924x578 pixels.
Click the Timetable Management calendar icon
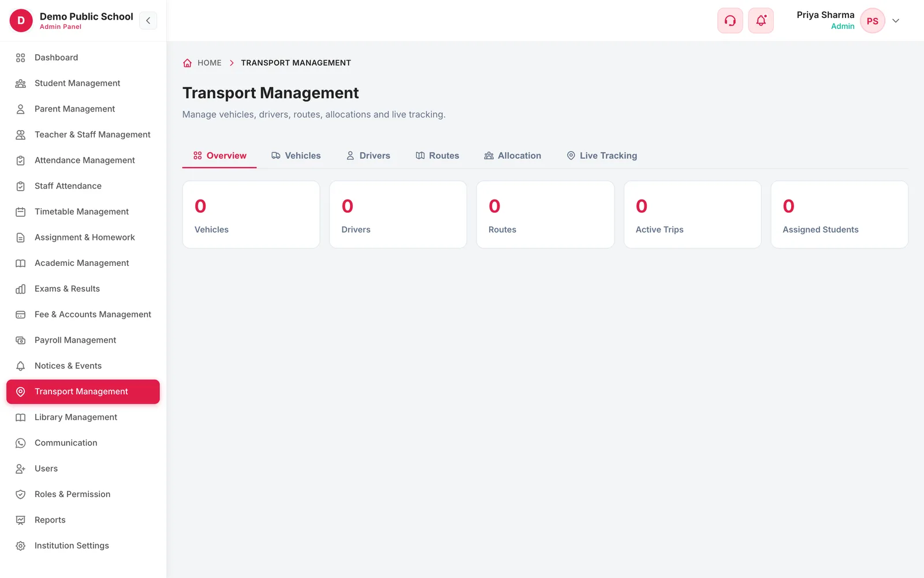point(20,212)
